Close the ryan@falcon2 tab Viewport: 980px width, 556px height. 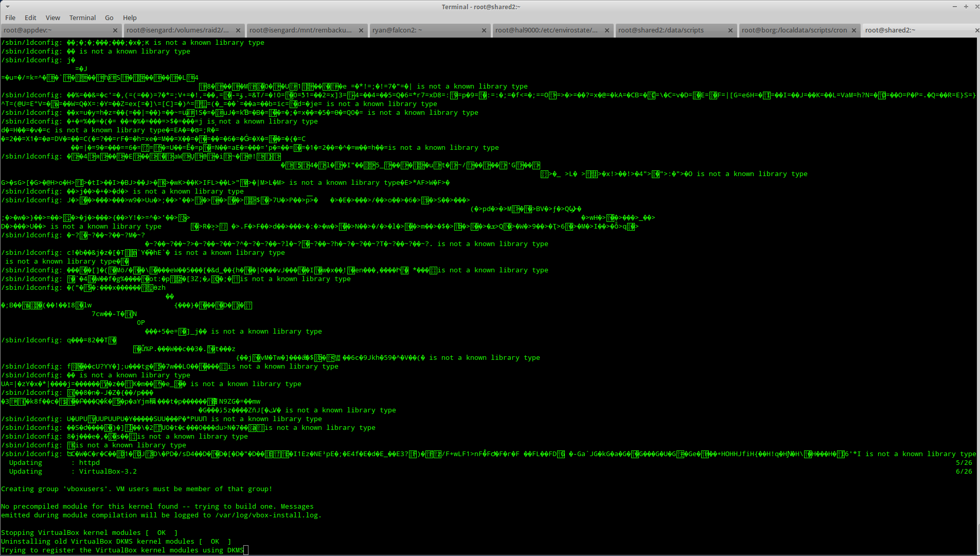coord(484,30)
